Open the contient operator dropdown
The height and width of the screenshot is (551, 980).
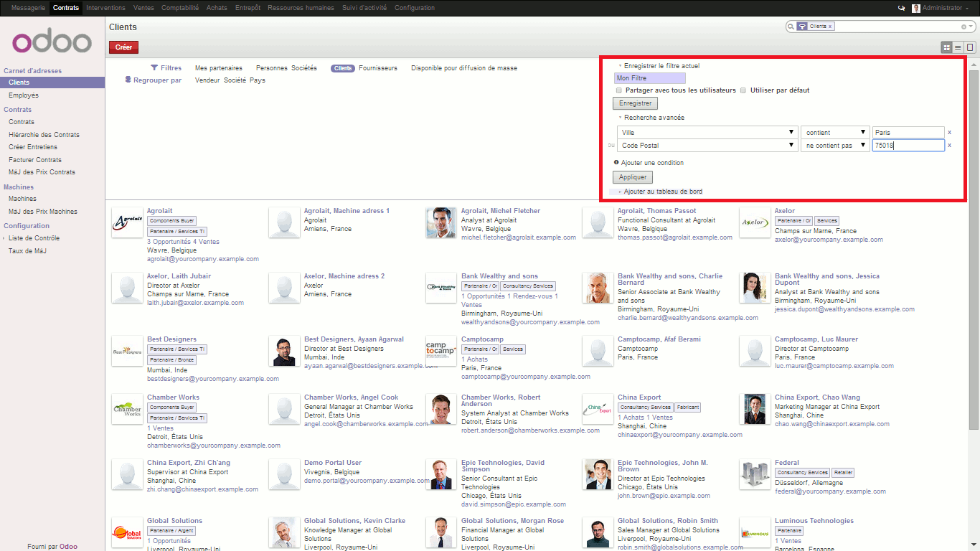click(836, 132)
